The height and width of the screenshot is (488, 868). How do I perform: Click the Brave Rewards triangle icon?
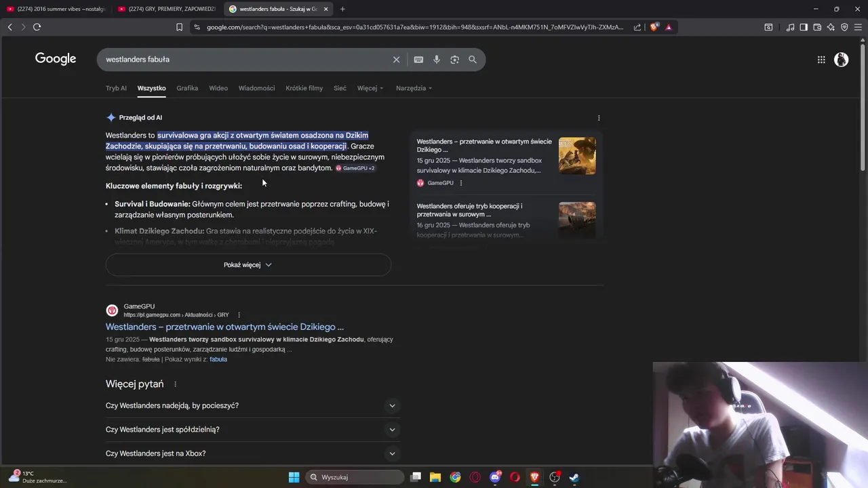pyautogui.click(x=669, y=27)
